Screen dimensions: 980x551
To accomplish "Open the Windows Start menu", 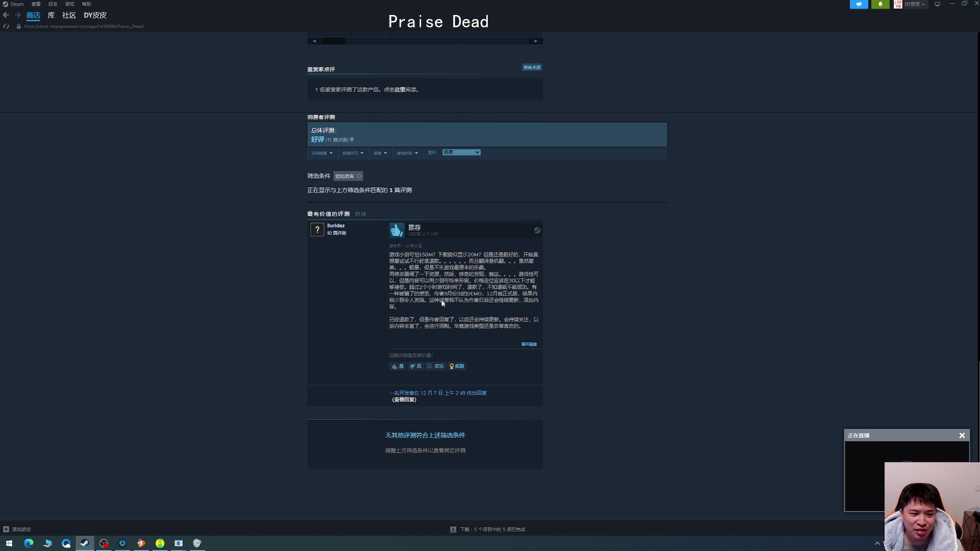I will point(9,543).
